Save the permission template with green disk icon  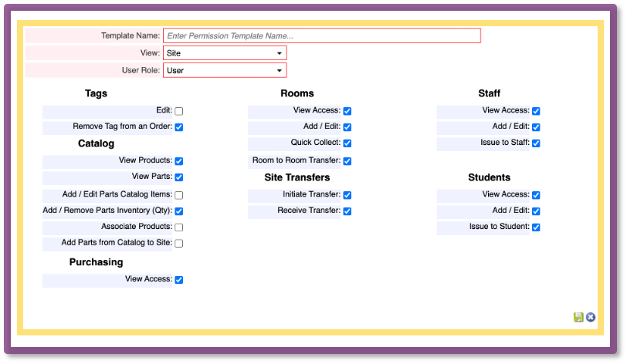pos(578,317)
